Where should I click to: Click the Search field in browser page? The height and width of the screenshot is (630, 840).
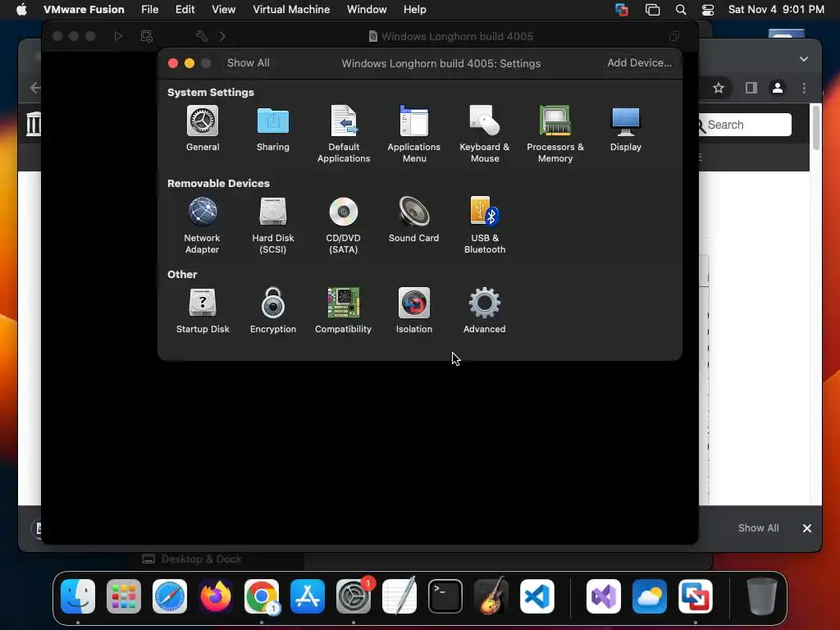[745, 125]
